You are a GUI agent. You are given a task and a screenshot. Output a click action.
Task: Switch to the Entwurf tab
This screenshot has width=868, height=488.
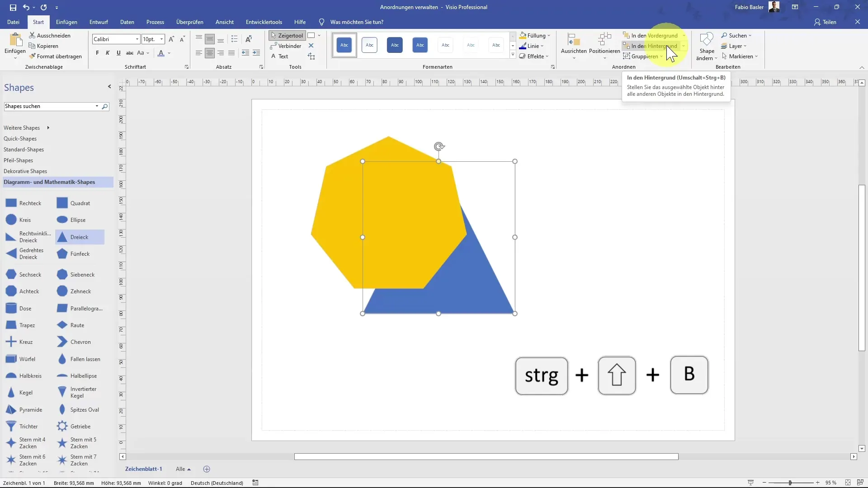point(99,22)
